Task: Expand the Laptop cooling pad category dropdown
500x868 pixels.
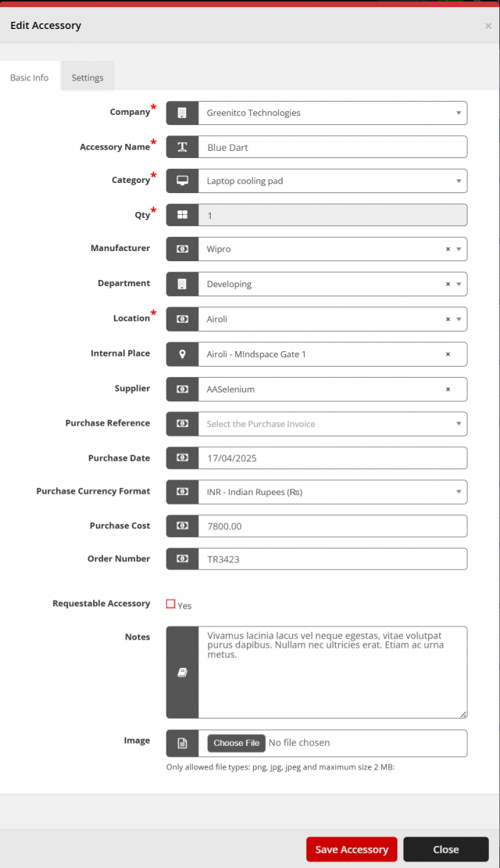Action: tap(332, 181)
